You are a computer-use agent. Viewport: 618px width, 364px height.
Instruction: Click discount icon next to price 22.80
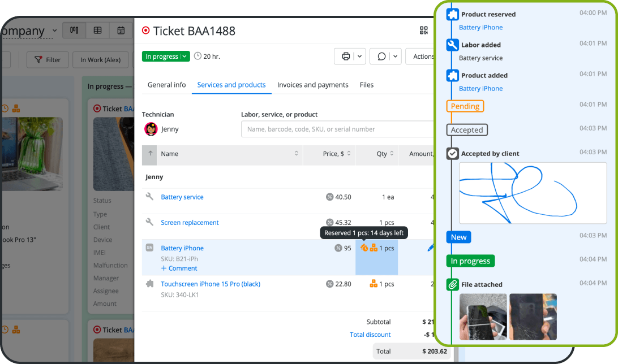329,284
